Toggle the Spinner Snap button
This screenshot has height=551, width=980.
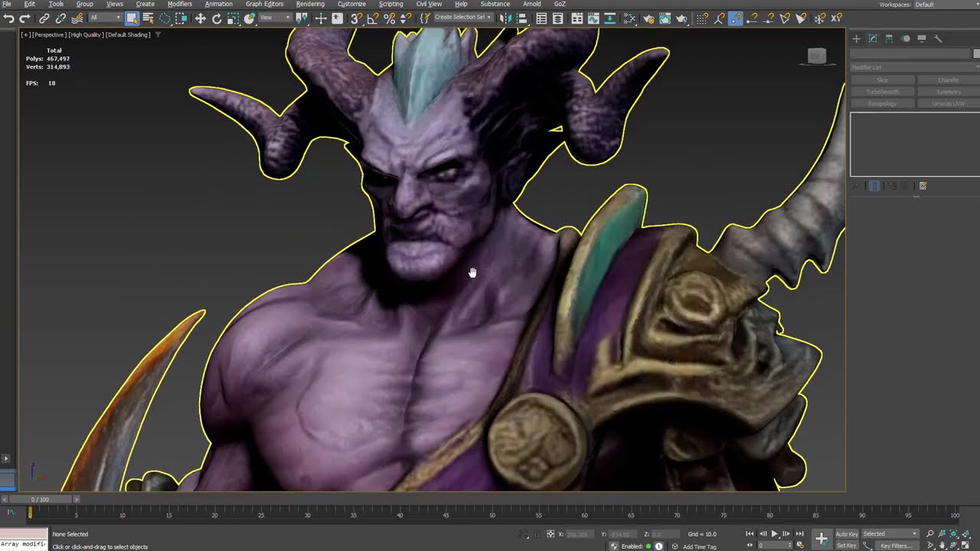point(406,18)
